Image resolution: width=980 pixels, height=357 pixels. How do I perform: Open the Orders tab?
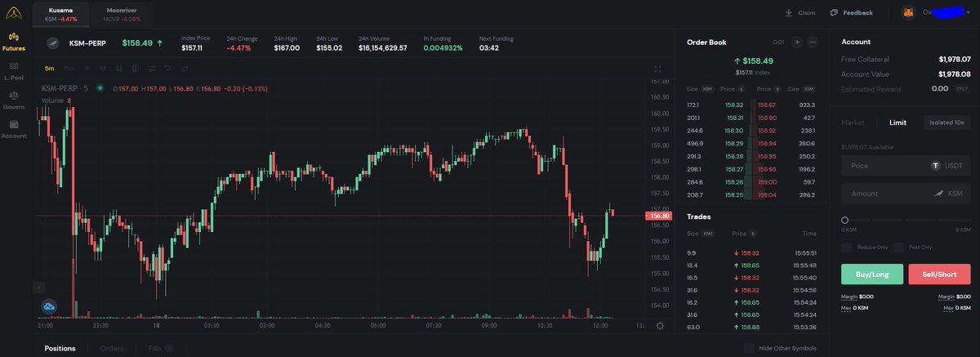(x=112, y=348)
